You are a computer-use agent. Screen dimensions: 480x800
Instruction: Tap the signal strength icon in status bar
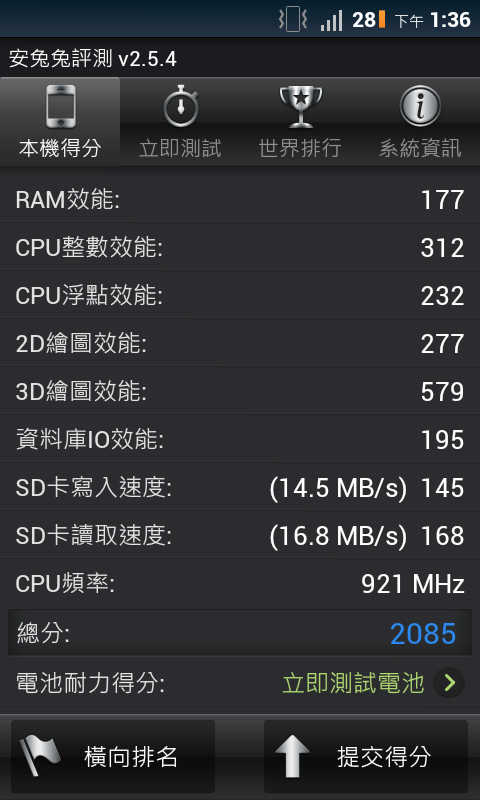click(332, 21)
